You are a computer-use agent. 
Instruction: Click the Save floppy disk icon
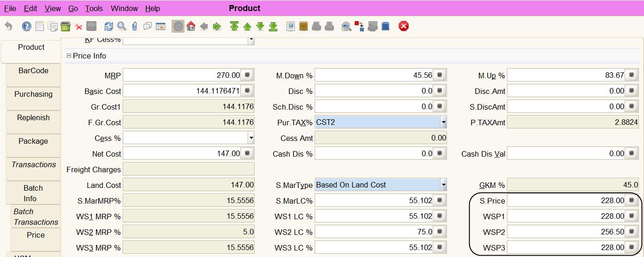91,26
